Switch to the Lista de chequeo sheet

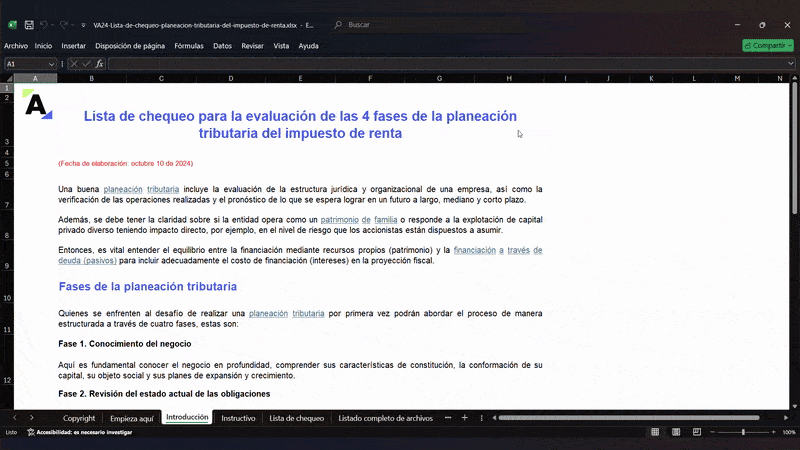(297, 418)
